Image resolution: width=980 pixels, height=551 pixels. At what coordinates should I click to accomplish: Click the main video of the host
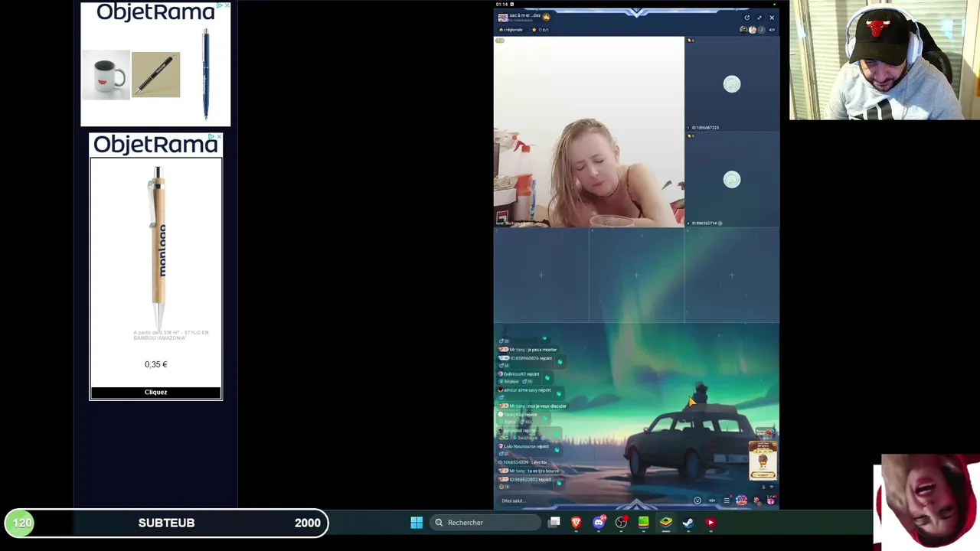589,132
